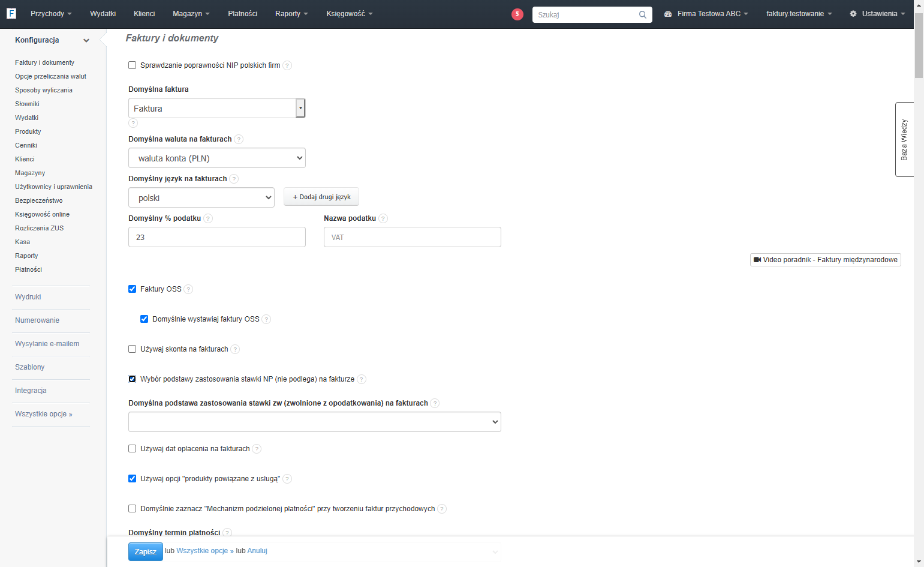The height and width of the screenshot is (567, 924).
Task: Toggle Wybór podstawy zastosowania stawki NP checkbox
Action: coord(133,379)
